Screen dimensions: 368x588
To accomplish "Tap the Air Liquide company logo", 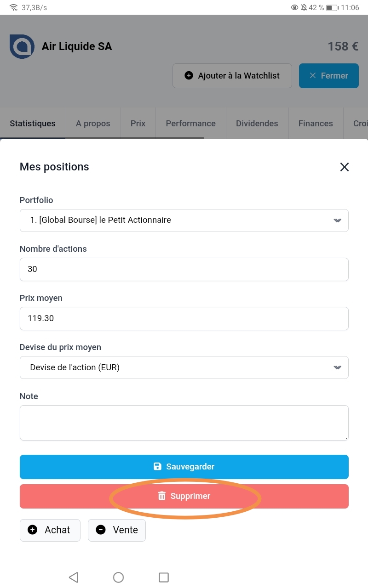I will (22, 46).
